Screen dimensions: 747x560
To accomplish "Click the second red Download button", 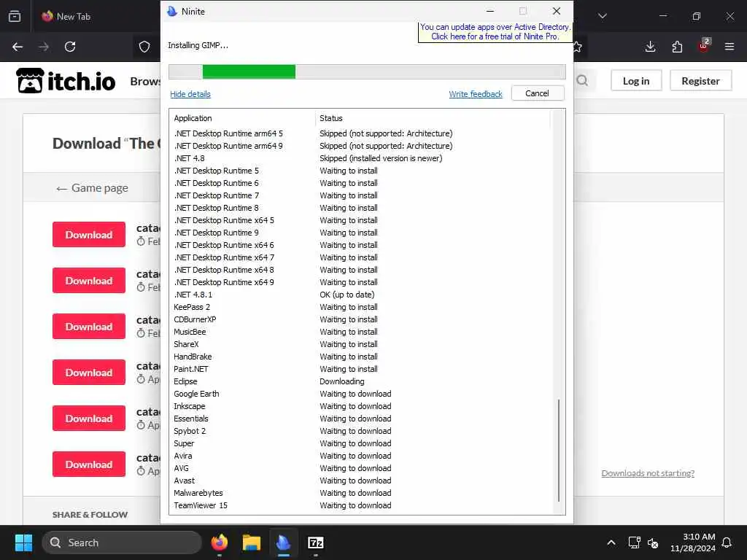I will click(89, 281).
